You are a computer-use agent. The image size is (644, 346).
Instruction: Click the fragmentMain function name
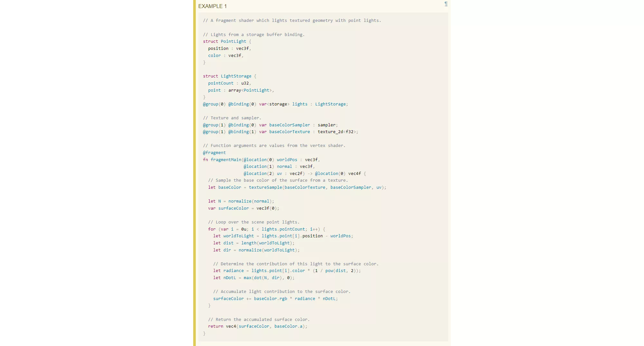click(x=226, y=160)
